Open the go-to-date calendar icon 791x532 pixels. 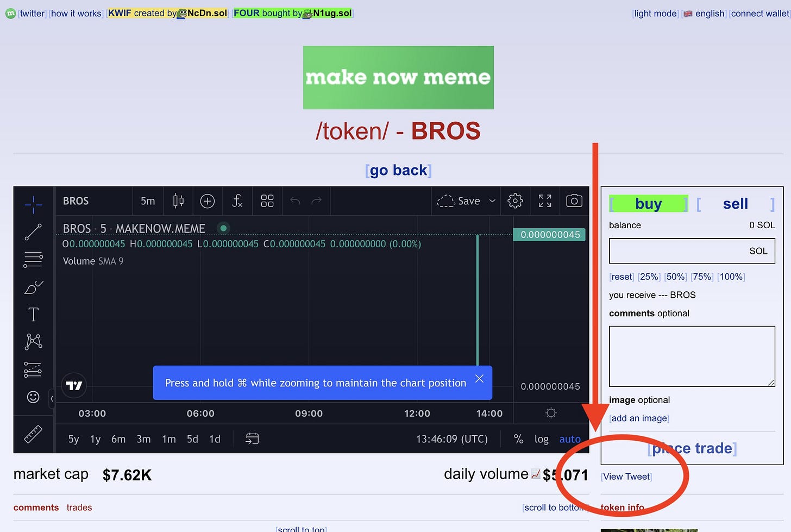point(252,439)
